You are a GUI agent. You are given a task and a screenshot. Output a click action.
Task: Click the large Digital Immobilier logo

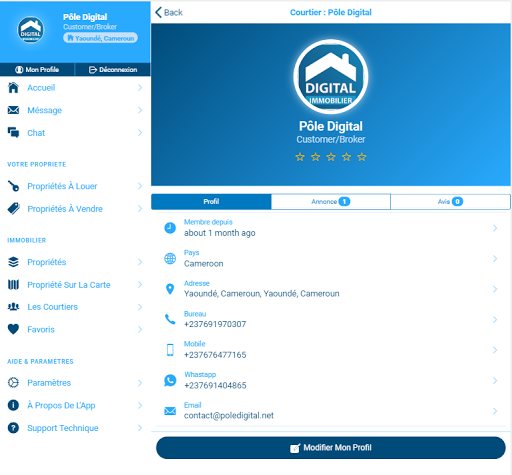pos(331,77)
